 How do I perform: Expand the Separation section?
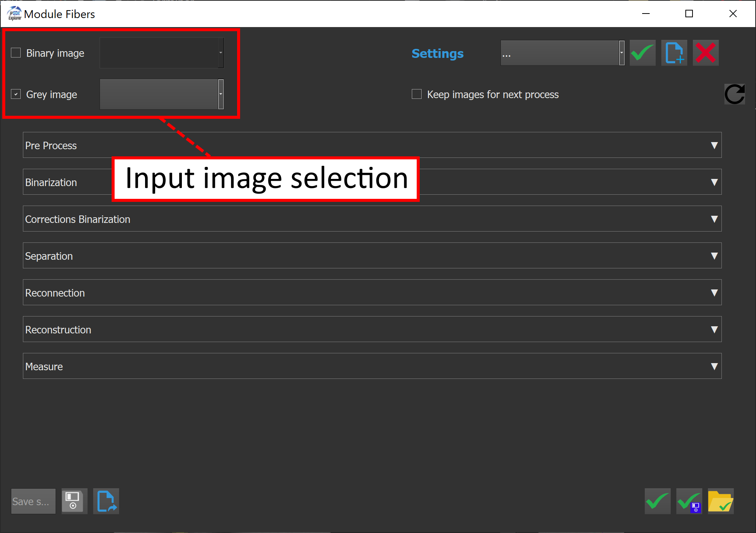tap(372, 256)
